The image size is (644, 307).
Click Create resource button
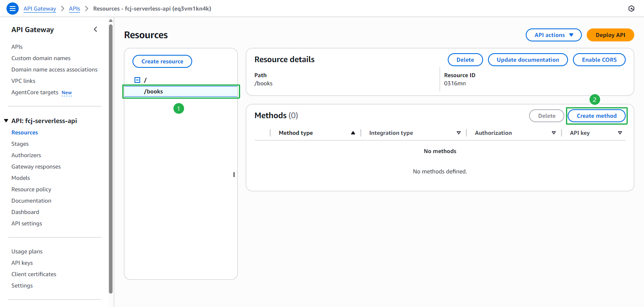coord(162,61)
